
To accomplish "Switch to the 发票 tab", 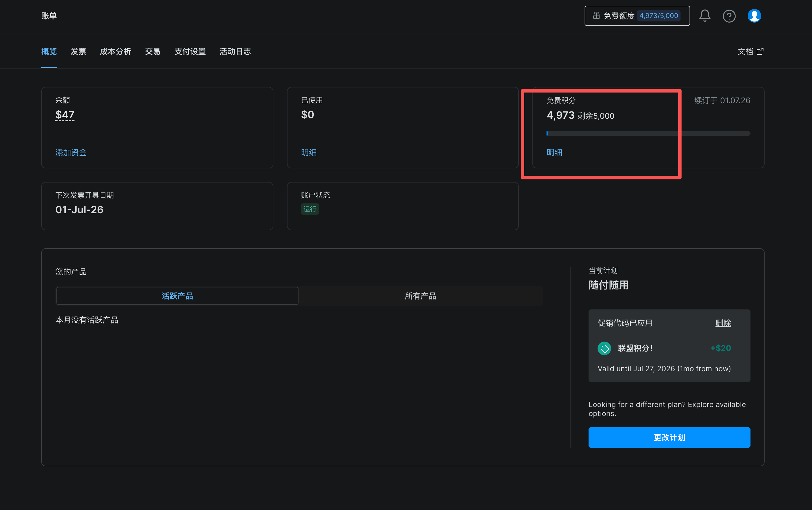I will [78, 51].
